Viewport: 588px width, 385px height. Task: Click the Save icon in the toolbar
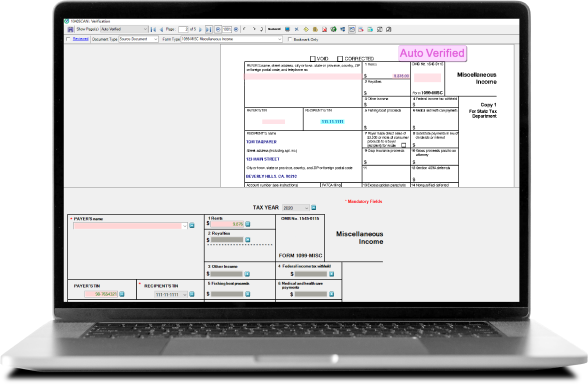point(70,29)
